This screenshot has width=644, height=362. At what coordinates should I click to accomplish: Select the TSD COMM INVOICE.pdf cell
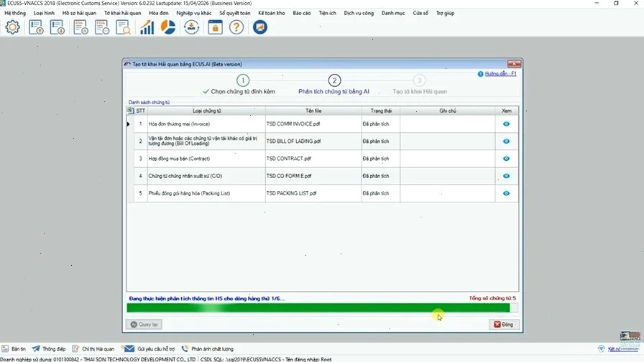click(x=313, y=124)
